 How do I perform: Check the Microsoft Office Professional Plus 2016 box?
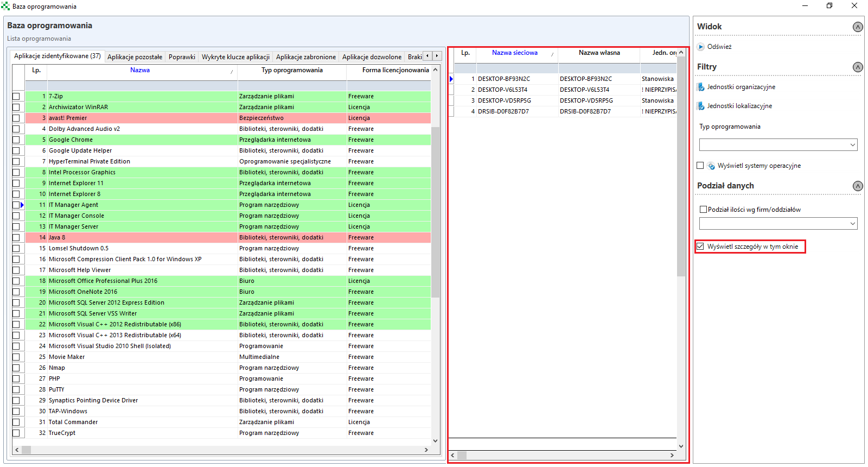[x=16, y=281]
